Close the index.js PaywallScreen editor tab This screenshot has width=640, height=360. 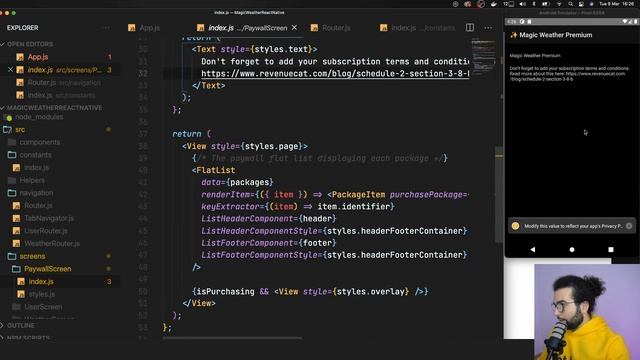tap(294, 27)
